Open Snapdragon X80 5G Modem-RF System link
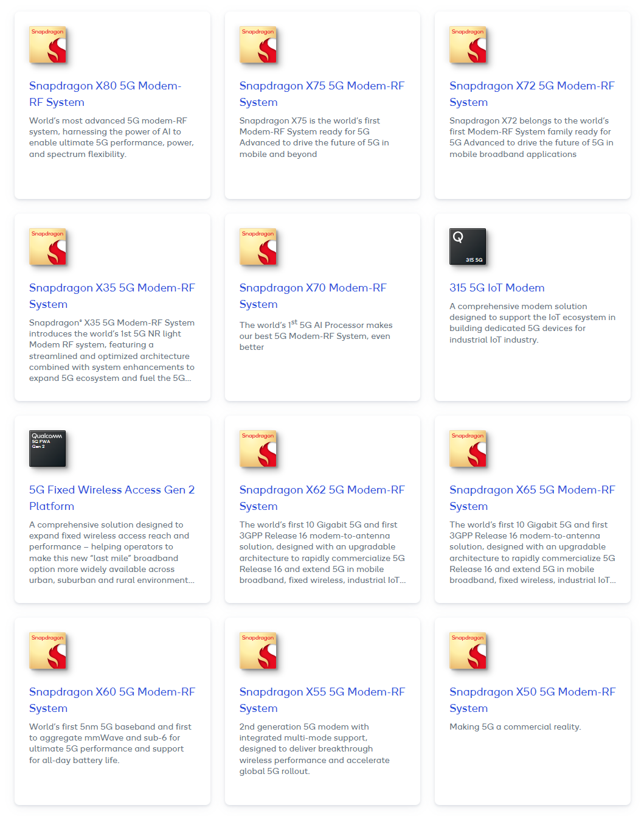Image resolution: width=644 pixels, height=816 pixels. click(x=105, y=94)
